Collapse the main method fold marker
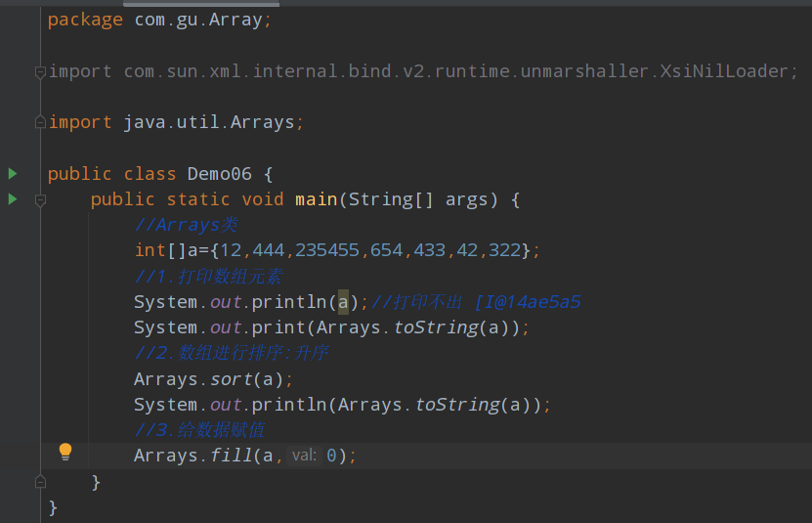Image resolution: width=812 pixels, height=523 pixels. point(40,199)
